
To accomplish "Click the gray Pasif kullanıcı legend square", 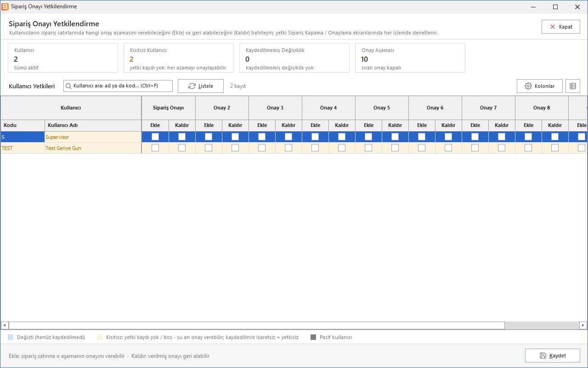I will point(313,337).
